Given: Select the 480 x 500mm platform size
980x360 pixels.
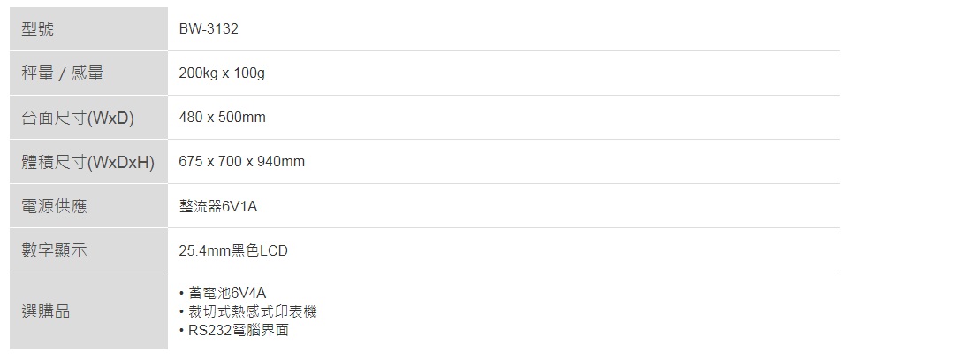Looking at the screenshot, I should (222, 118).
